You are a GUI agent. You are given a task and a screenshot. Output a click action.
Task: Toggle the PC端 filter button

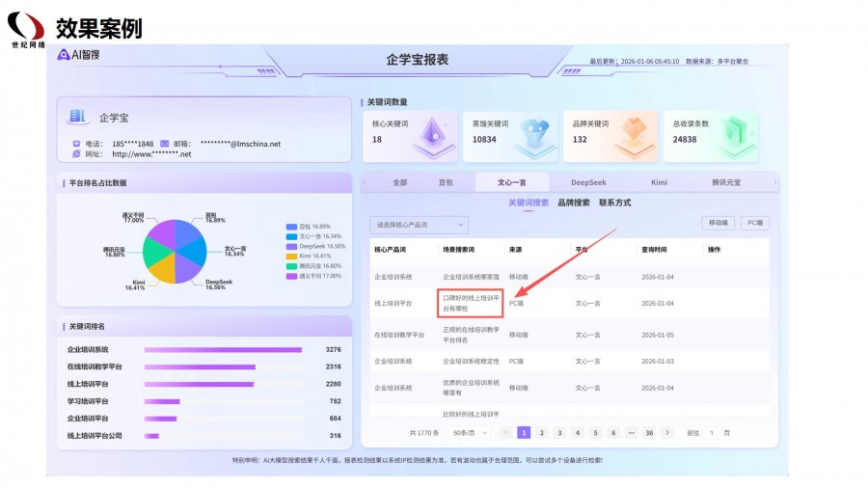click(x=755, y=223)
